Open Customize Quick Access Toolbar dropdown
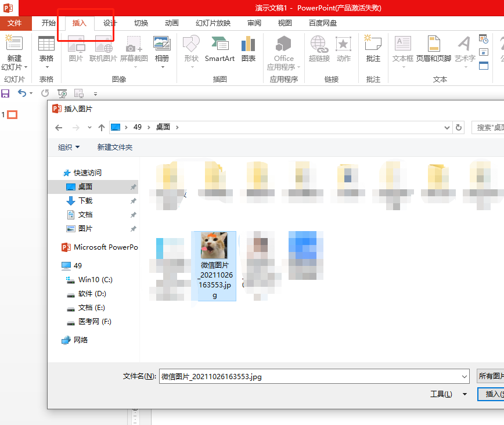This screenshot has height=425, width=504. point(95,94)
